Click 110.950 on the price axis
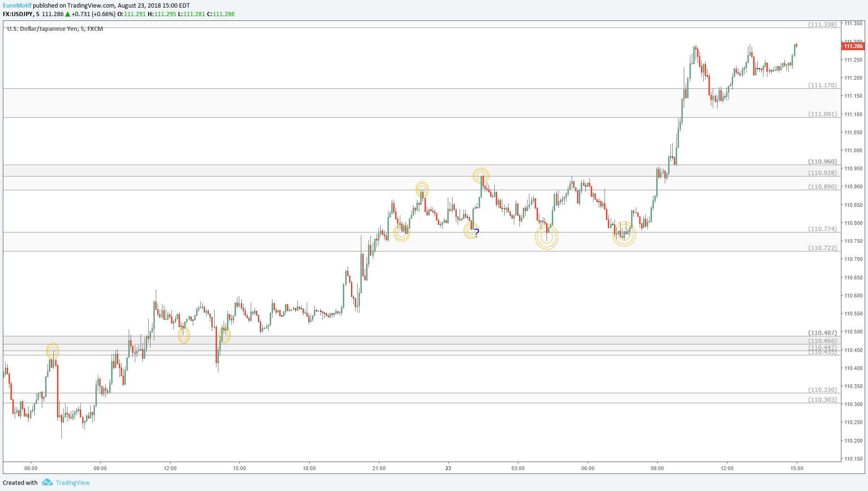This screenshot has width=868, height=491. pyautogui.click(x=853, y=168)
